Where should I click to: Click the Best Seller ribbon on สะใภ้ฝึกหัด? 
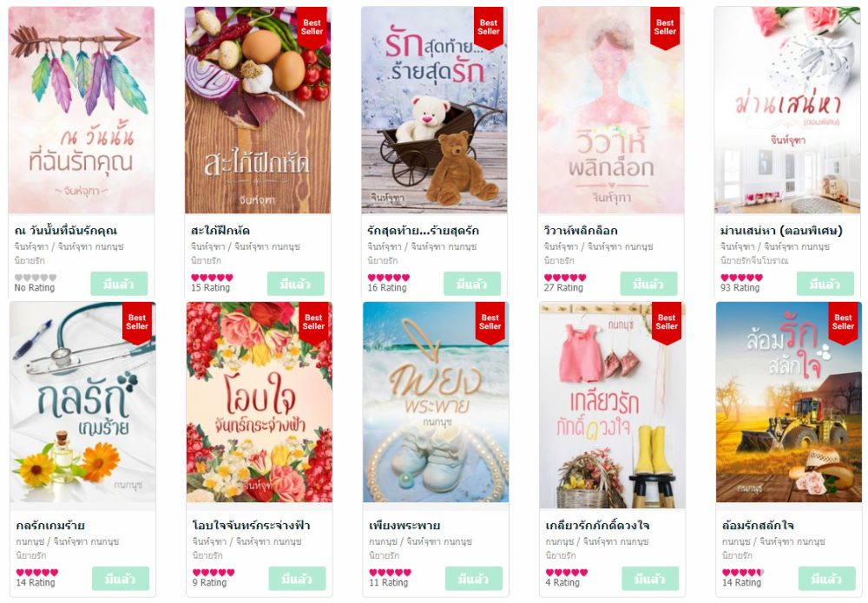coord(312,28)
